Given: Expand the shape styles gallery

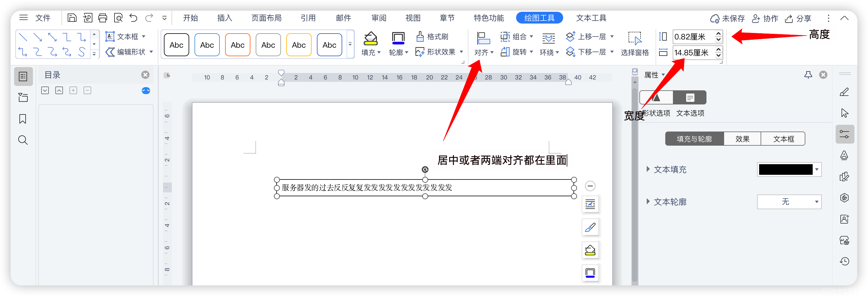Looking at the screenshot, I should pos(350,44).
